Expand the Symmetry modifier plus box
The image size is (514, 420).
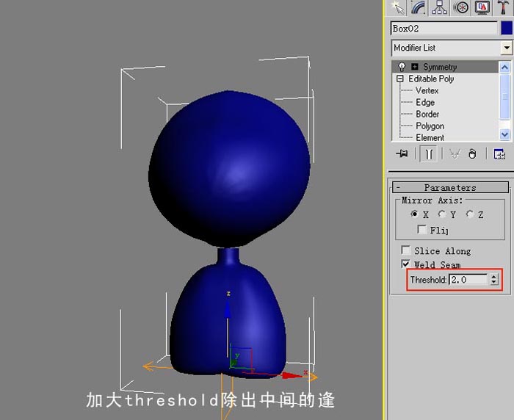point(415,67)
